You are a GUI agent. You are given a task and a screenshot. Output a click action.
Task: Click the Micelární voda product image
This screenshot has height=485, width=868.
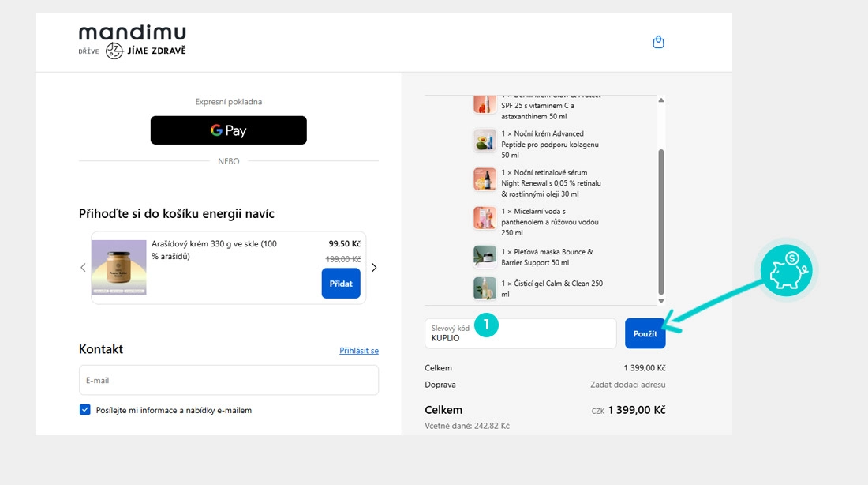click(485, 218)
